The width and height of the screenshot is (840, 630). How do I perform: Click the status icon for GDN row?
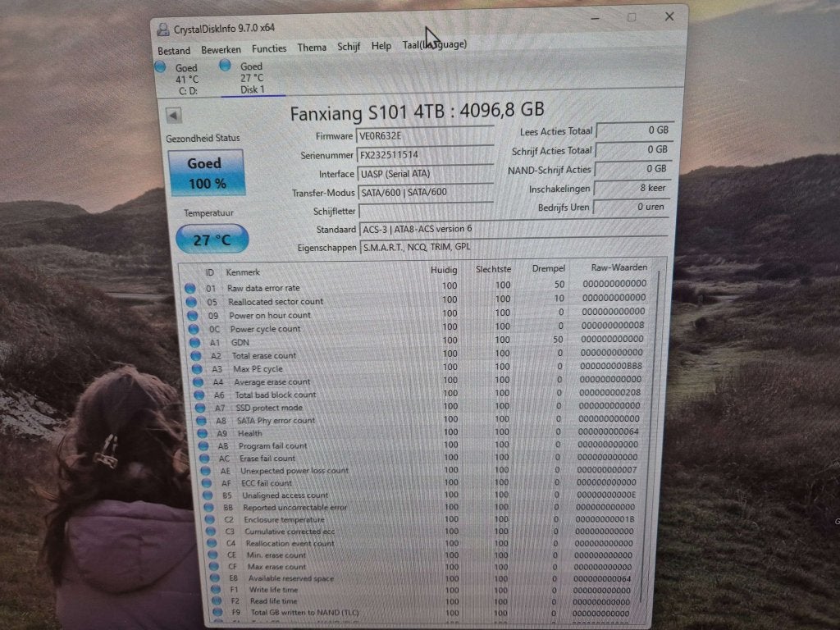click(194, 342)
